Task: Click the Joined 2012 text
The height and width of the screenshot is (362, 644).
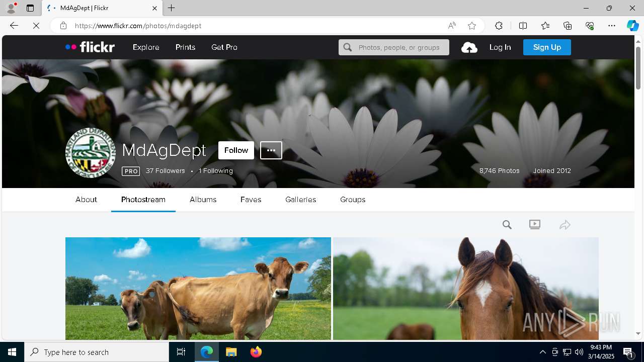Action: pos(552,171)
